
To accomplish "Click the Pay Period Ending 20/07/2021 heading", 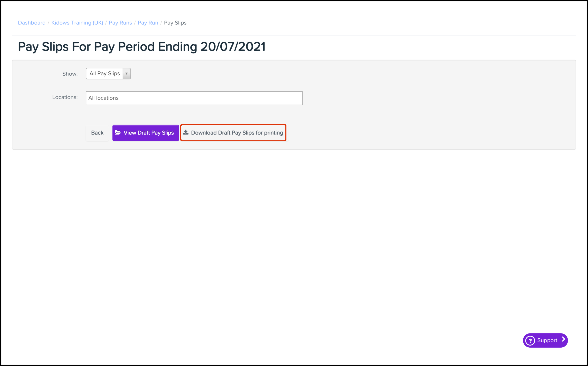I will pos(141,46).
